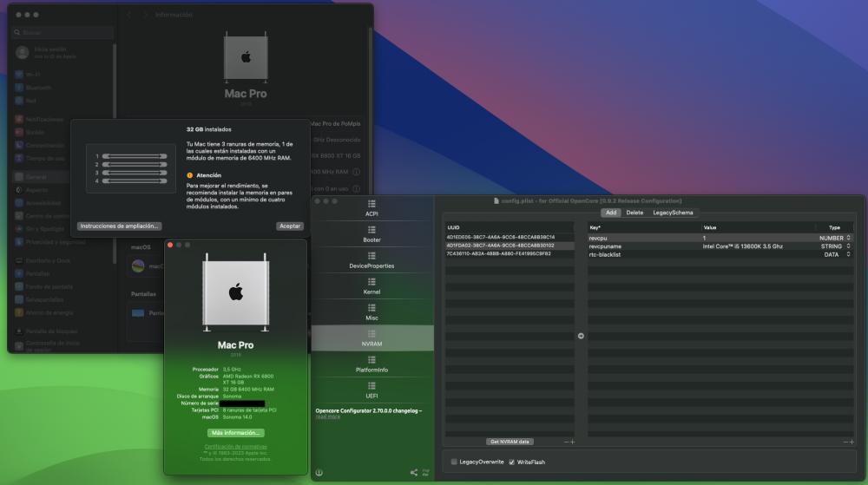Click the back arrow in System Settings toolbar
Image resolution: width=868 pixels, height=485 pixels.
[x=129, y=15]
